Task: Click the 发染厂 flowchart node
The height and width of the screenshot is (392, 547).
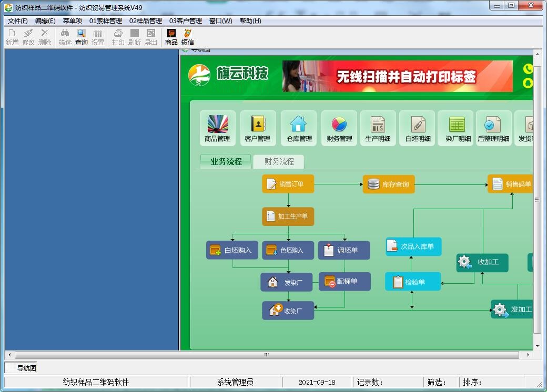Action: coord(287,282)
